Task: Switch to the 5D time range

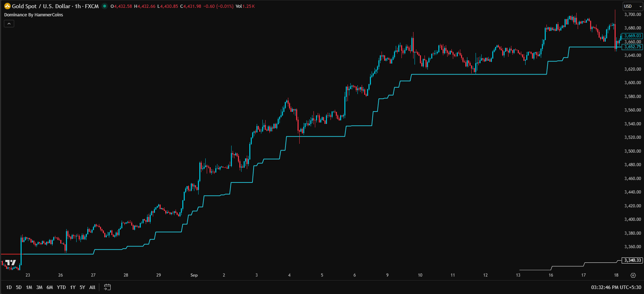Action: [x=19, y=287]
